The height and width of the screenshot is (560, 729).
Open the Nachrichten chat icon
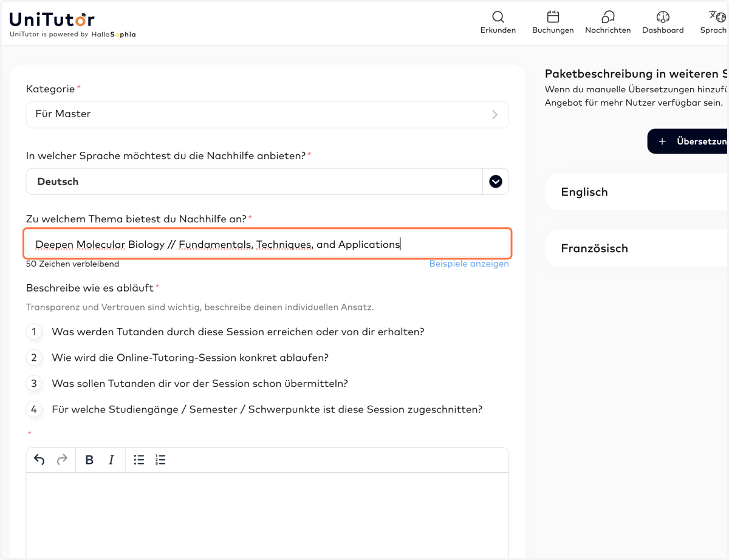(x=607, y=16)
